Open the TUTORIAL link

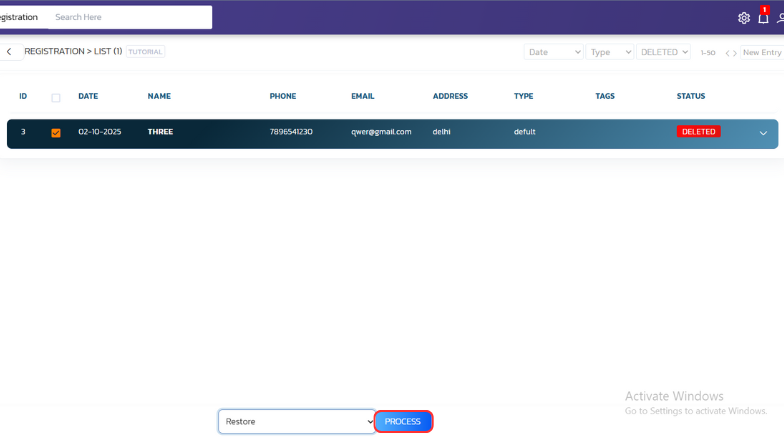pyautogui.click(x=145, y=52)
